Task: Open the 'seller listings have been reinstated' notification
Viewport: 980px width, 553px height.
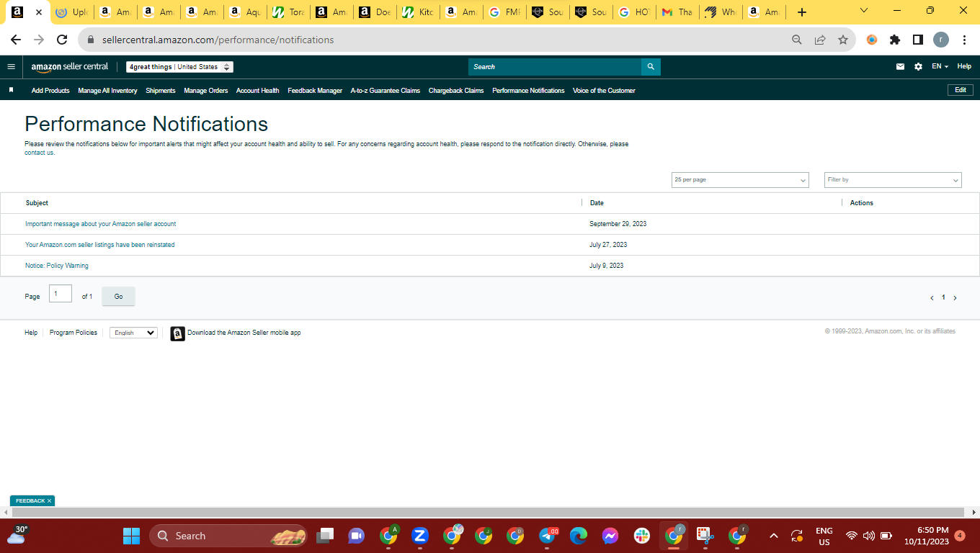Action: click(x=100, y=245)
